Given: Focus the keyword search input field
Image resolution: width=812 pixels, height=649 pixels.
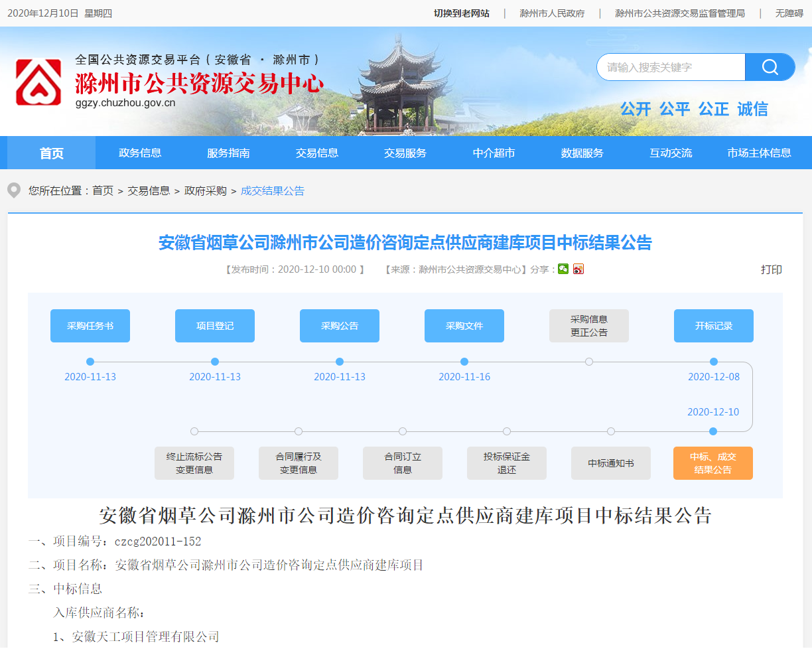Looking at the screenshot, I should 671,67.
